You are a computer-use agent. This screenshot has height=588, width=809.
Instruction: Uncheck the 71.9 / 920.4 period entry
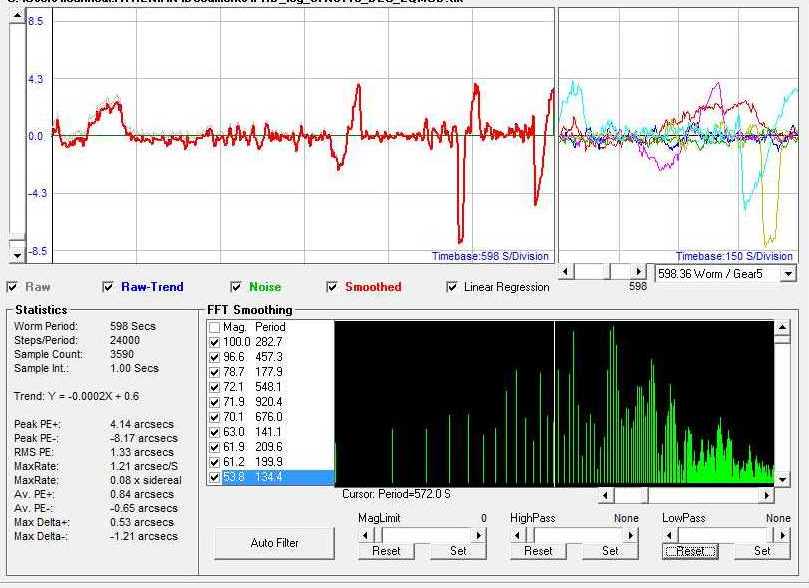[x=215, y=402]
